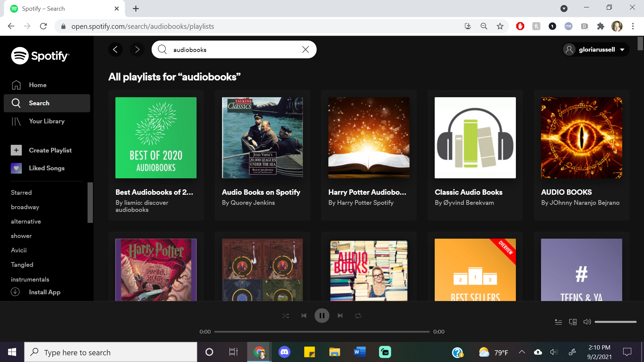Mute the volume speaker icon
The width and height of the screenshot is (644, 362).
click(587, 322)
